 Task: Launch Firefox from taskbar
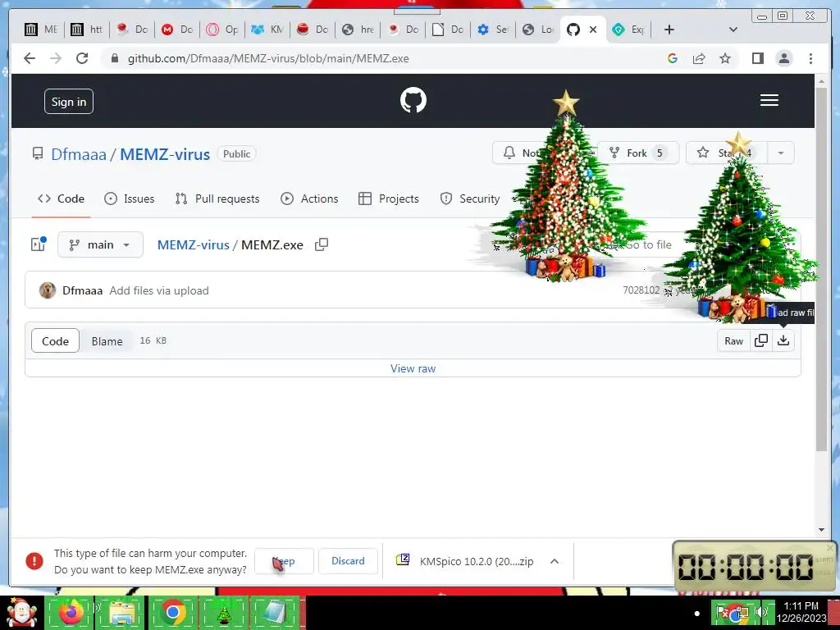[x=71, y=612]
